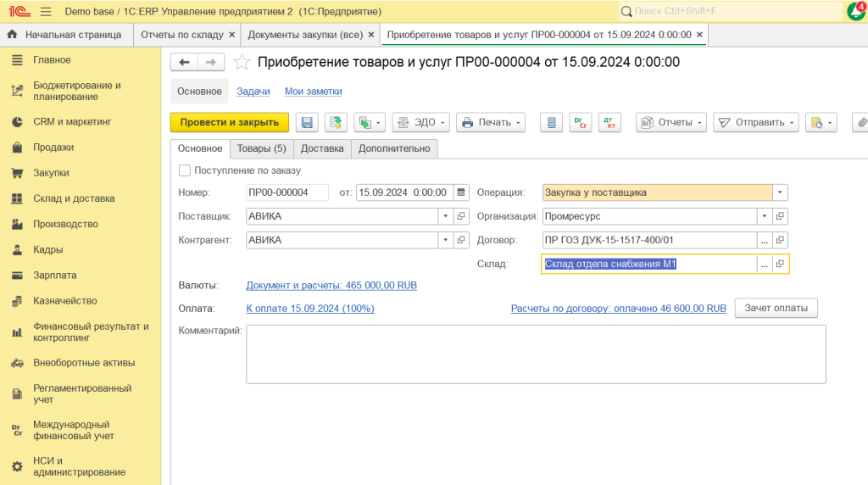Open the Склад record
This screenshot has width=868, height=485.
[780, 264]
